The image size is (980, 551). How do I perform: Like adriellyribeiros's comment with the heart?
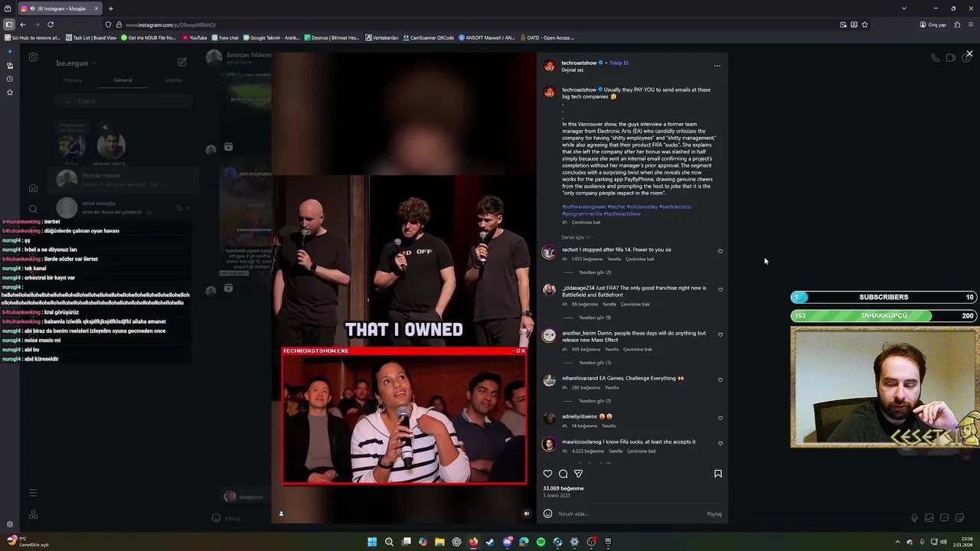point(720,418)
